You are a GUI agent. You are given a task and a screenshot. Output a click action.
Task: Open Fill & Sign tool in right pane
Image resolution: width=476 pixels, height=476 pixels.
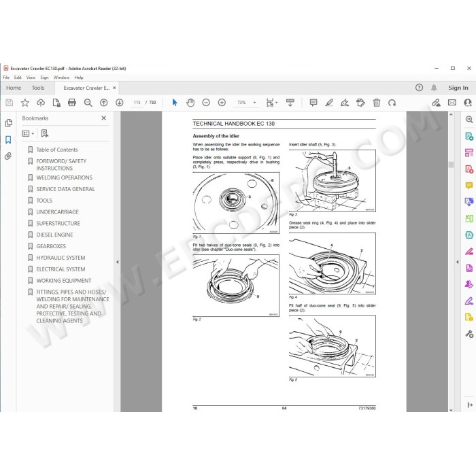click(469, 301)
